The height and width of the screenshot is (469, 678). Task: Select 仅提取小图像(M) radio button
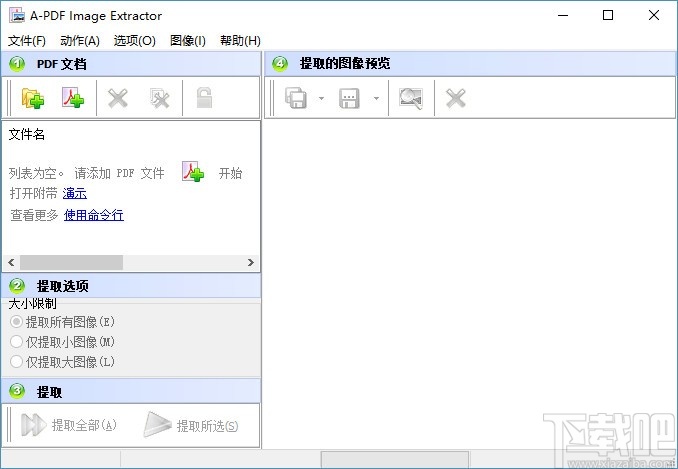click(x=16, y=341)
